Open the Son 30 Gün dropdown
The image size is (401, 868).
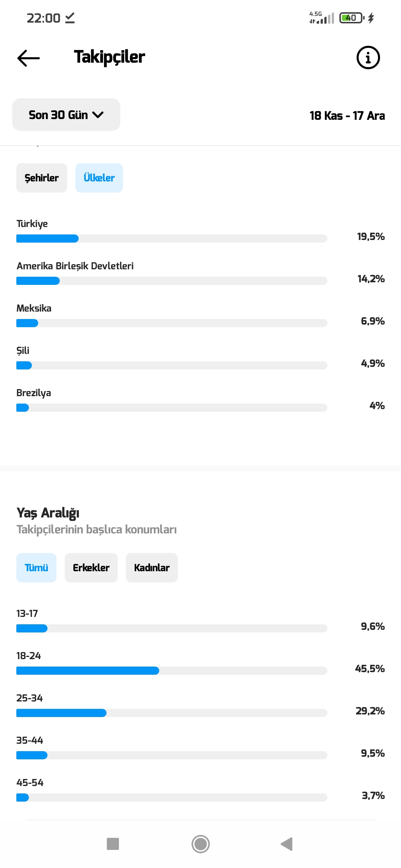[66, 115]
